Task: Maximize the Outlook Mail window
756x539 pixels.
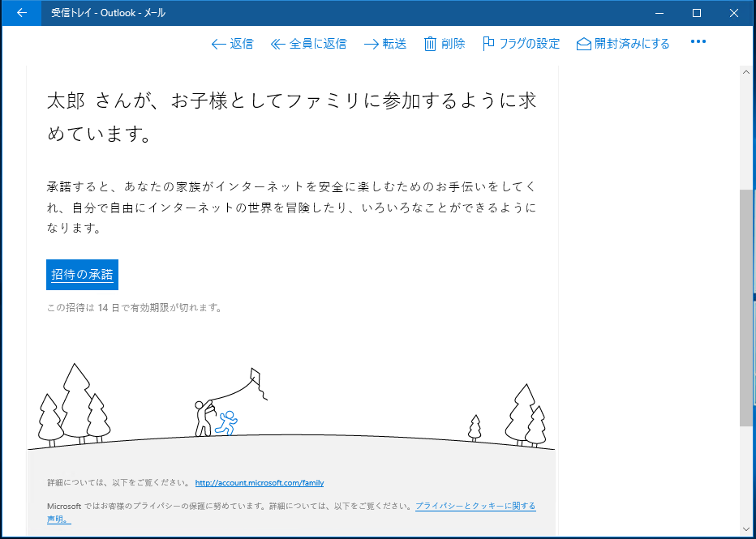Action: [x=695, y=12]
